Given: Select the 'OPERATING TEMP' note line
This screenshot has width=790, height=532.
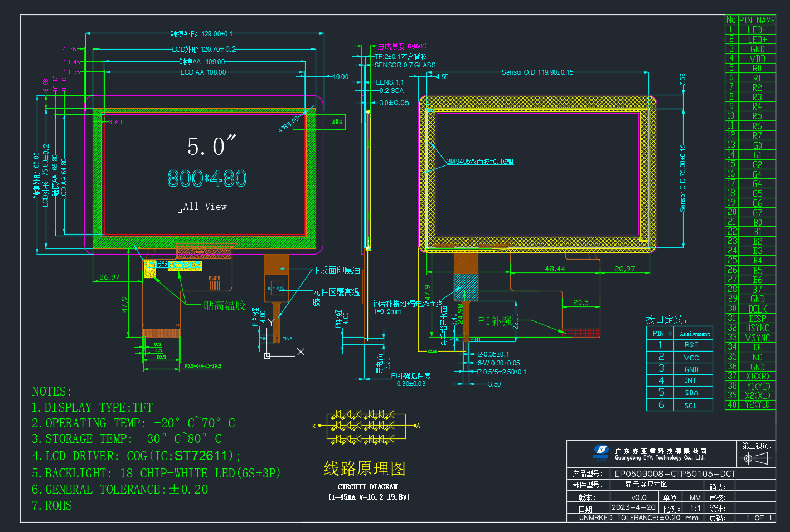Looking at the screenshot, I should click(133, 423).
